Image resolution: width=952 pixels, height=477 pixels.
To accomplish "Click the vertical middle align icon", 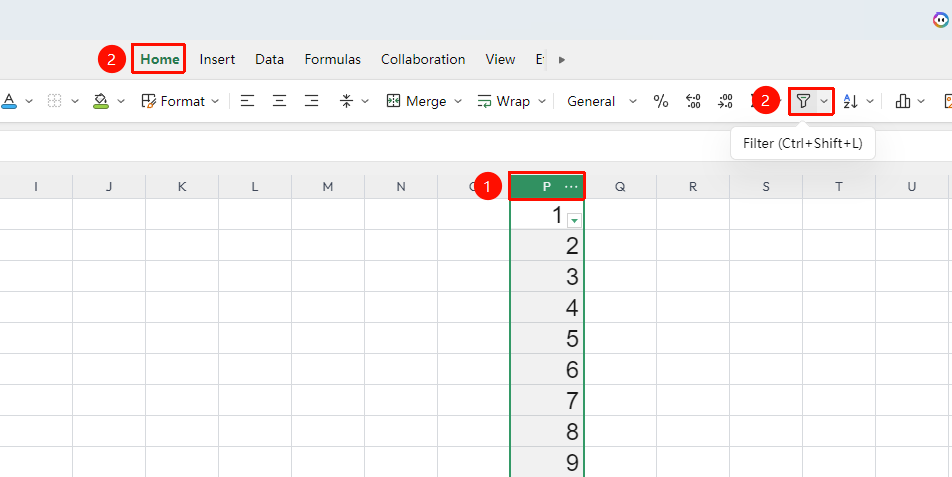I will (x=347, y=101).
